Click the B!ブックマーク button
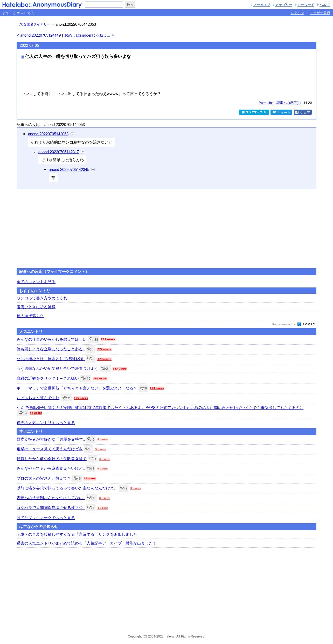The image size is (333, 644). [254, 112]
